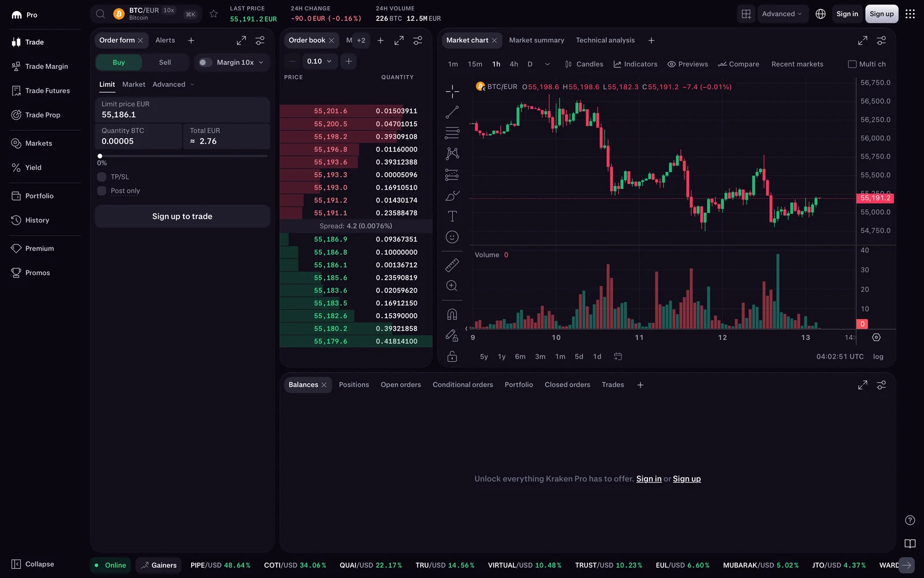Expand more chart intervals chevron
Image resolution: width=924 pixels, height=578 pixels.
tap(547, 64)
